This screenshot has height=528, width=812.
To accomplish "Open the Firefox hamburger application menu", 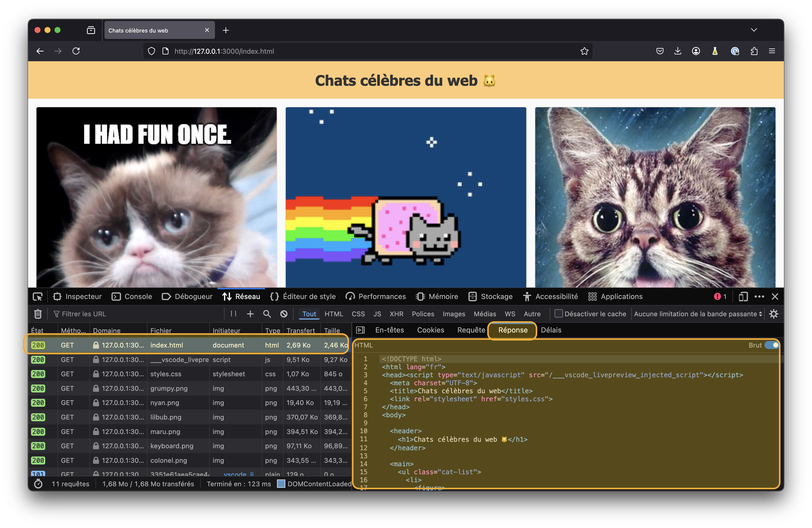I will 772,51.
